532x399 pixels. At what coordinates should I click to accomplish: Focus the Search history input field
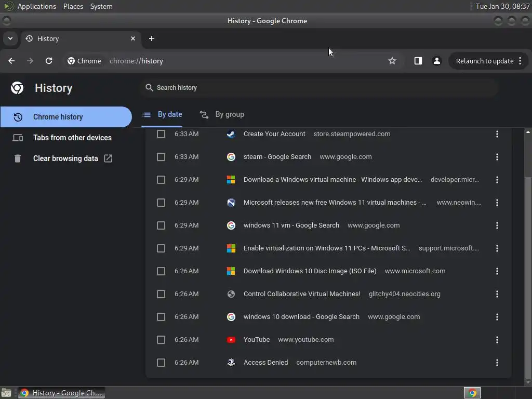[320, 87]
